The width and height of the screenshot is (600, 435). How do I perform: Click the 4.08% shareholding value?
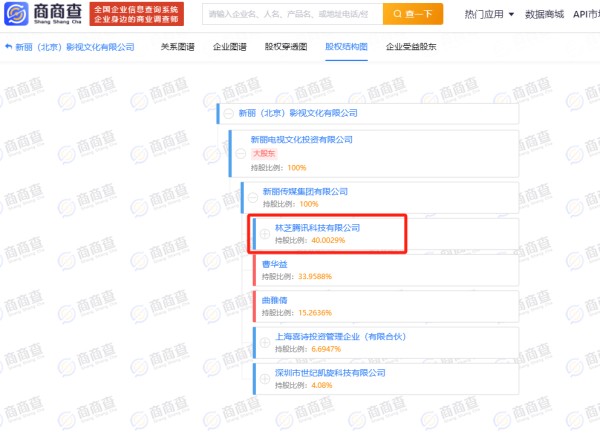click(x=322, y=385)
